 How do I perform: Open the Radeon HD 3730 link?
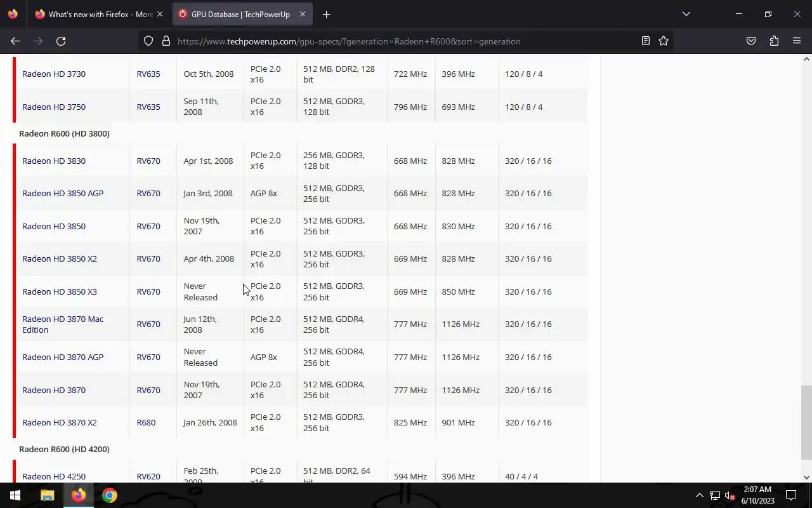point(54,74)
